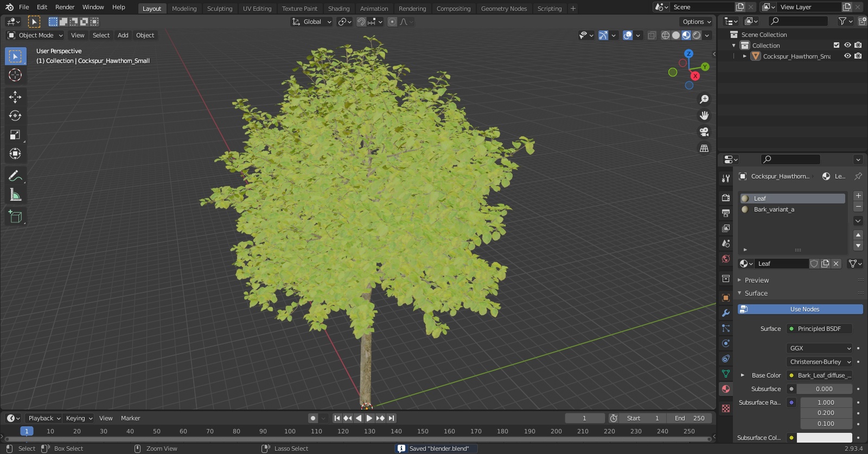Activate the Scale tool
The width and height of the screenshot is (868, 454).
(15, 135)
